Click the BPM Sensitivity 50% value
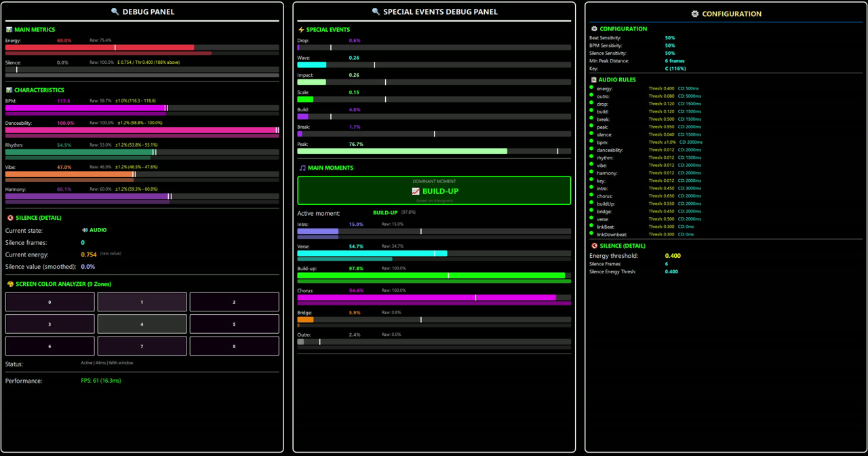This screenshot has width=868, height=456. tap(670, 45)
